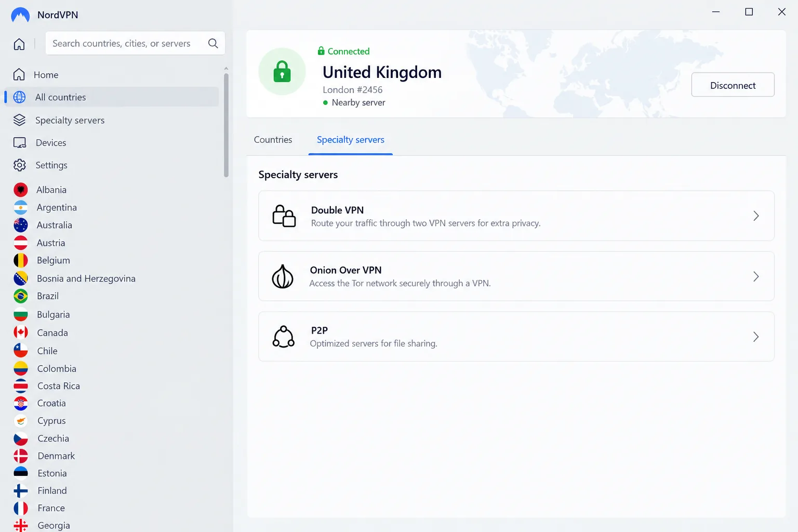Click the Cyprus flag icon
Viewport: 798px width, 532px height.
(x=21, y=421)
